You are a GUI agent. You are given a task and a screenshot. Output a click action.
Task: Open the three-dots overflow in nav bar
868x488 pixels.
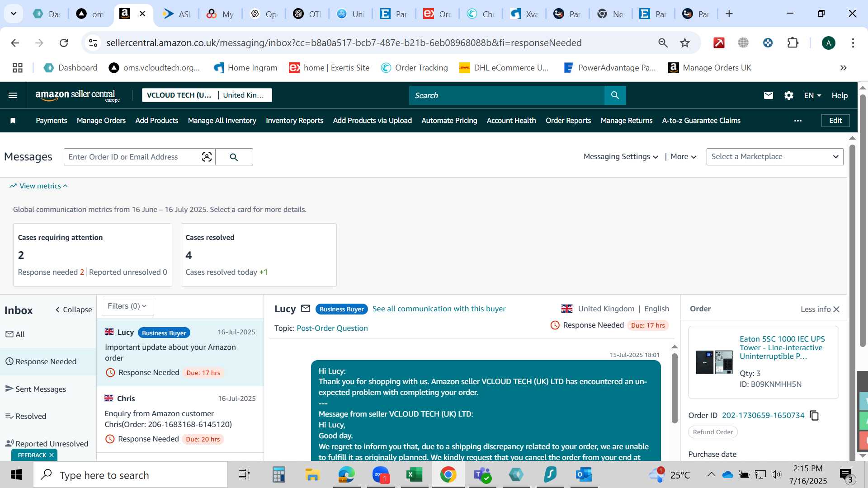[797, 121]
